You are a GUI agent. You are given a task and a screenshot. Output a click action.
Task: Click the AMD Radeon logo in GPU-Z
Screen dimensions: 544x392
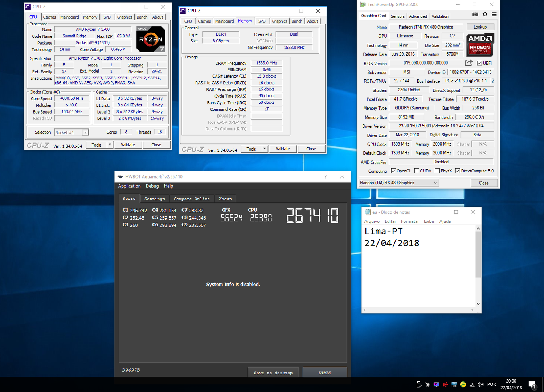[480, 45]
